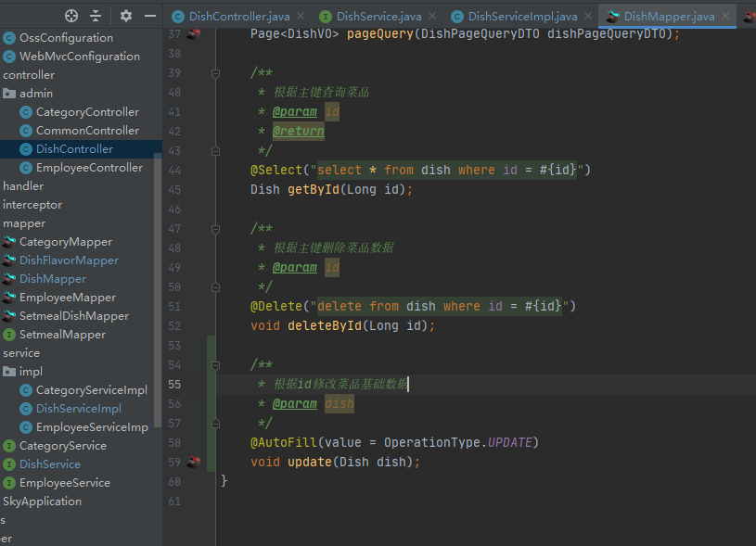Click the MyBatis gutter icon on line 37
This screenshot has width=756, height=546.
point(193,34)
